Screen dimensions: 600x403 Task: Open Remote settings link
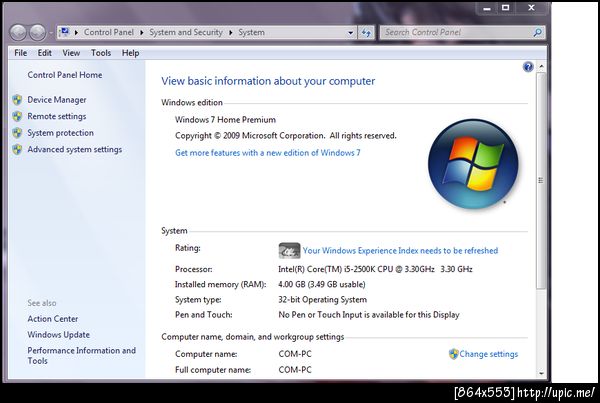(x=57, y=116)
